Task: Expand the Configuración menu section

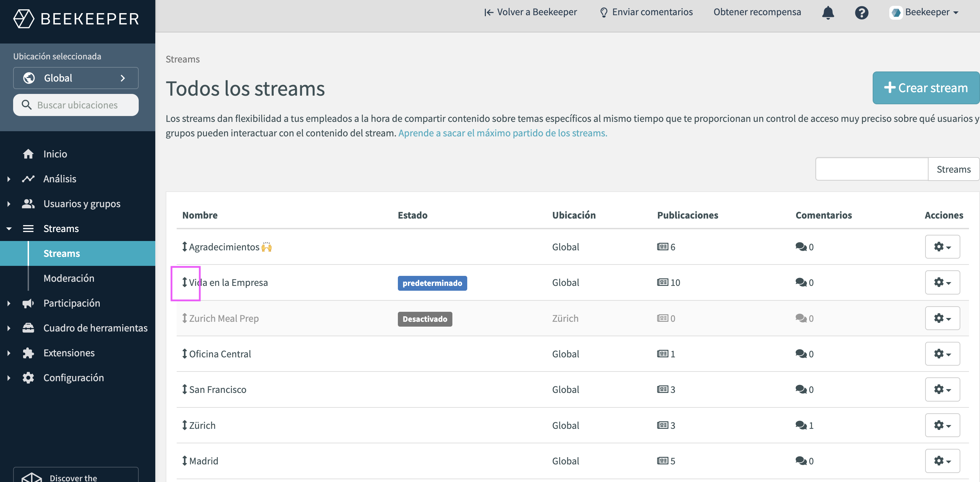Action: [x=9, y=378]
